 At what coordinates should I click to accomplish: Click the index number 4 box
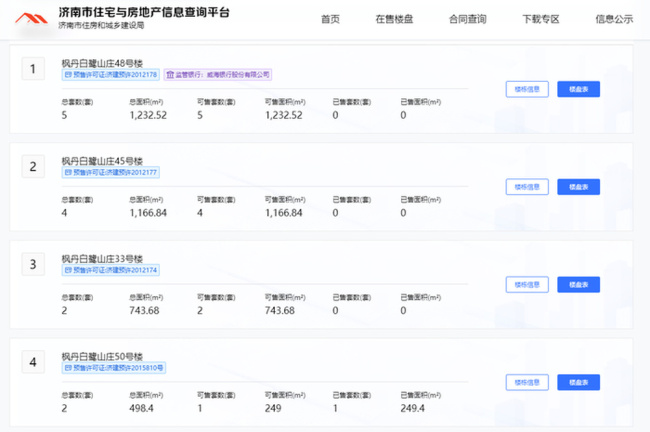tap(33, 362)
